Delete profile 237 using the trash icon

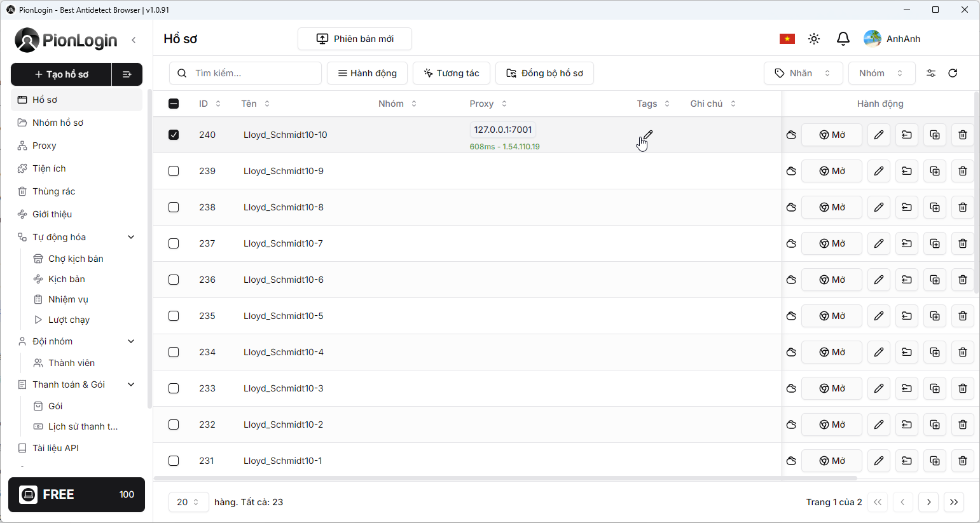(962, 243)
